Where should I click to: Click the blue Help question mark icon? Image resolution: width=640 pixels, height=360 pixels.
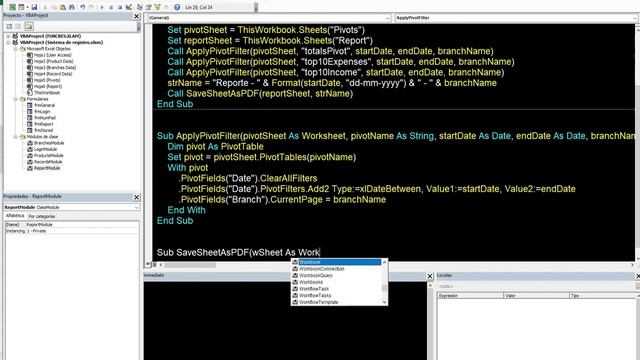(x=177, y=7)
